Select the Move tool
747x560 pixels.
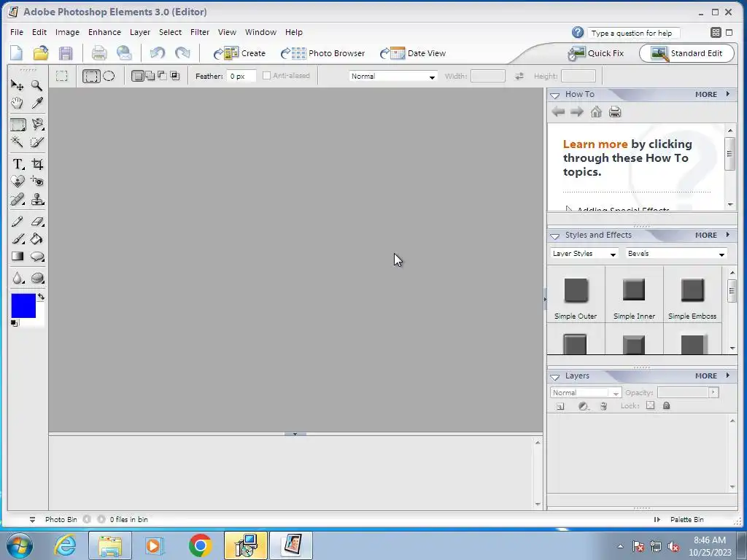click(x=18, y=86)
